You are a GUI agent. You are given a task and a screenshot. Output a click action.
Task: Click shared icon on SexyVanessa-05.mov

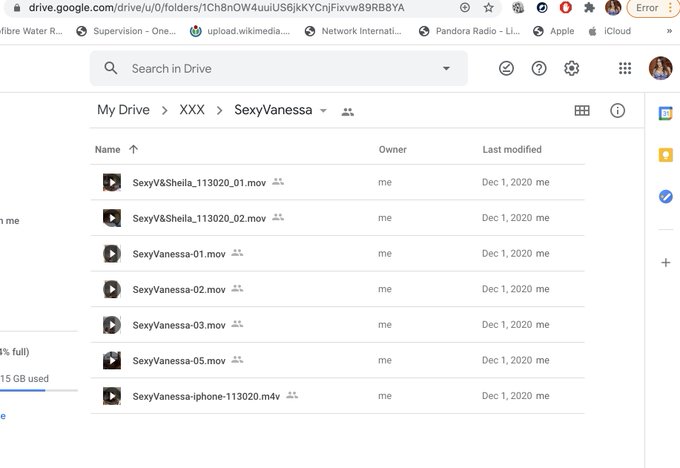click(x=237, y=359)
